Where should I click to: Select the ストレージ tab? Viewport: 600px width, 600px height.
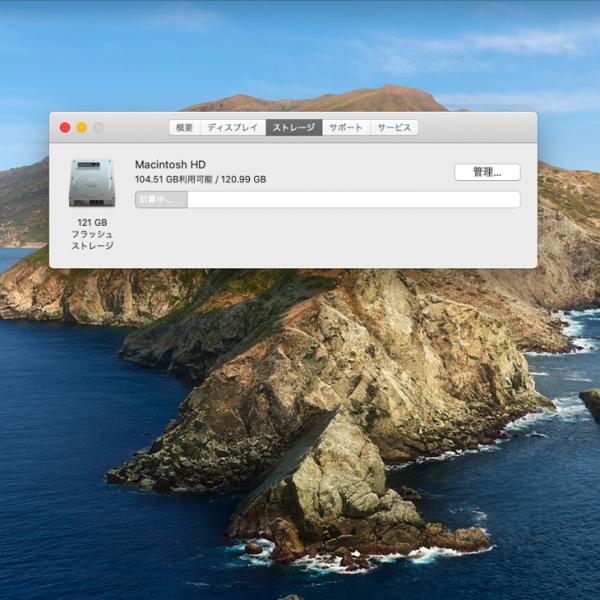coord(294,128)
